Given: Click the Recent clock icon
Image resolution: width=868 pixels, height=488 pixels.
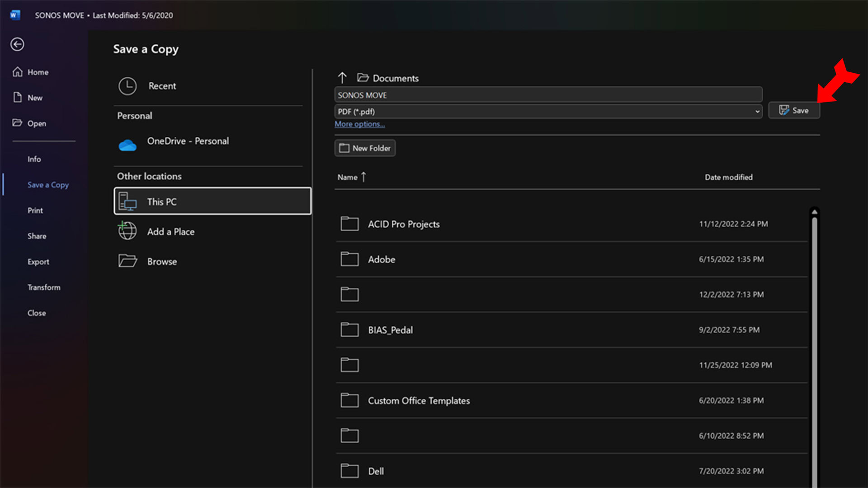Looking at the screenshot, I should point(127,86).
